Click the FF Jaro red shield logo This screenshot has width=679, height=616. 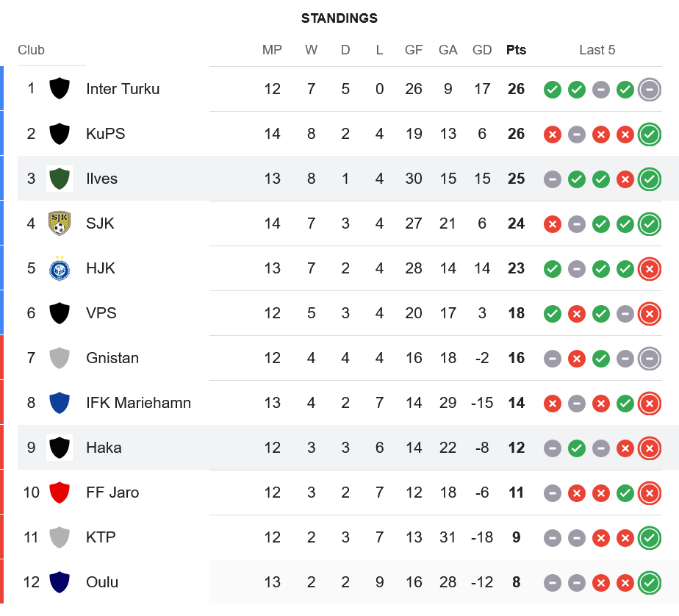coord(59,493)
